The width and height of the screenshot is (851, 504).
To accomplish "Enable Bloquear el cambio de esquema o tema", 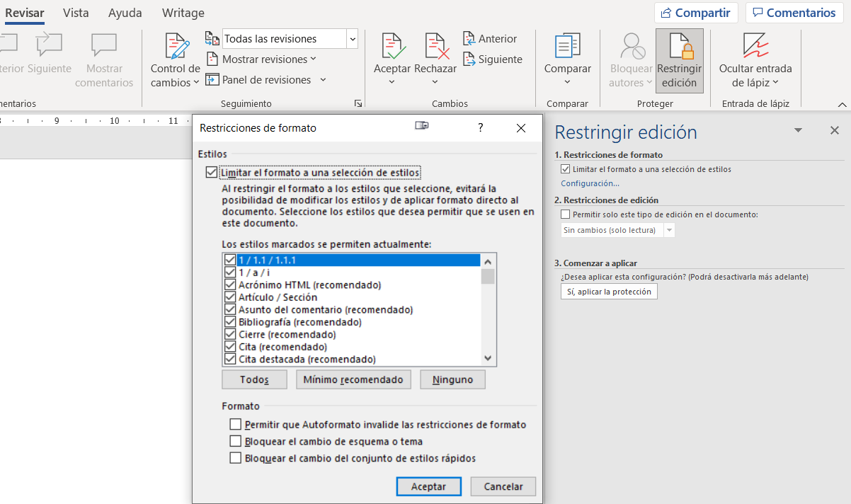I will coord(236,441).
